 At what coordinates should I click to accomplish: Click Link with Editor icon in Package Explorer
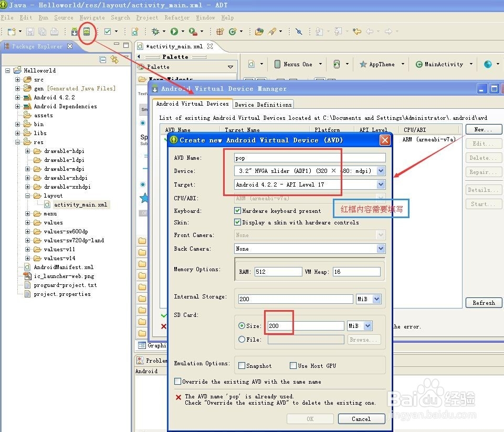(x=114, y=59)
